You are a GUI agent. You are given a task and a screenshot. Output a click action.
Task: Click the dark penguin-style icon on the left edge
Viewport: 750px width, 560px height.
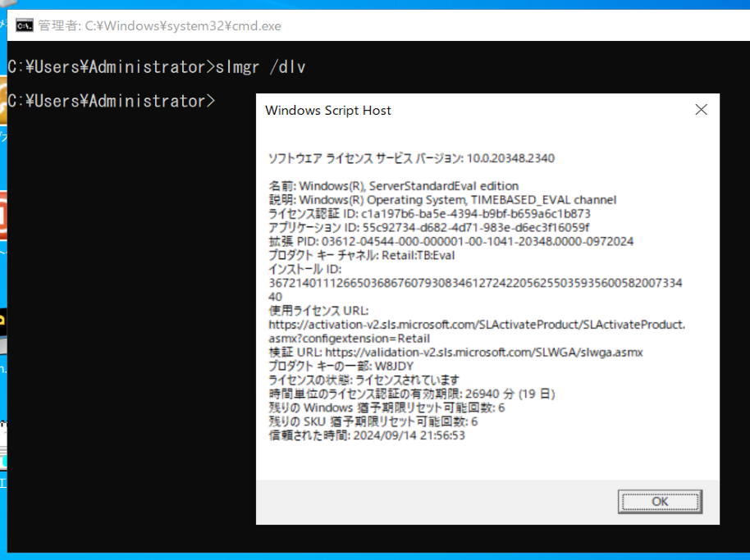point(4,318)
